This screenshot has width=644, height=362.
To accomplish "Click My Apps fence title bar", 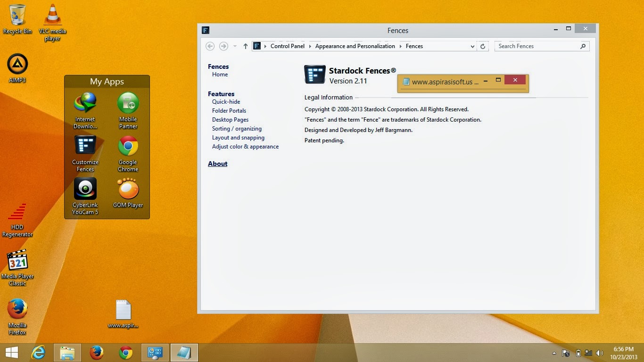I will click(107, 82).
